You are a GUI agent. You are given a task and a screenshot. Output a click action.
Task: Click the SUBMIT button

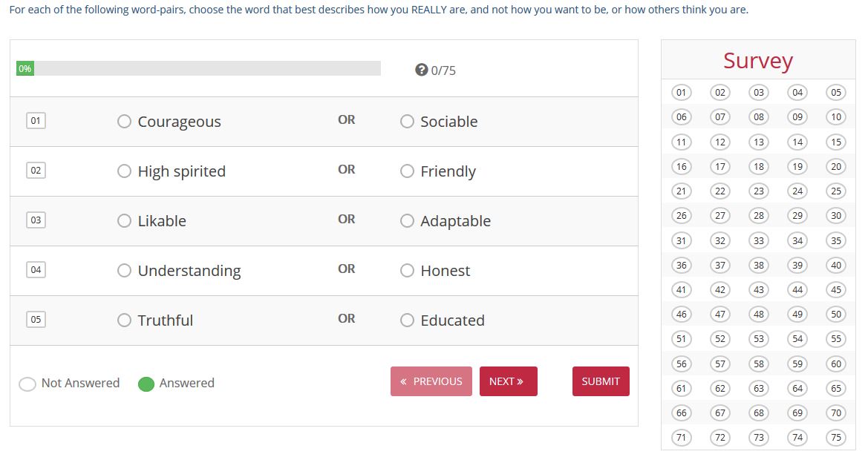pyautogui.click(x=600, y=381)
